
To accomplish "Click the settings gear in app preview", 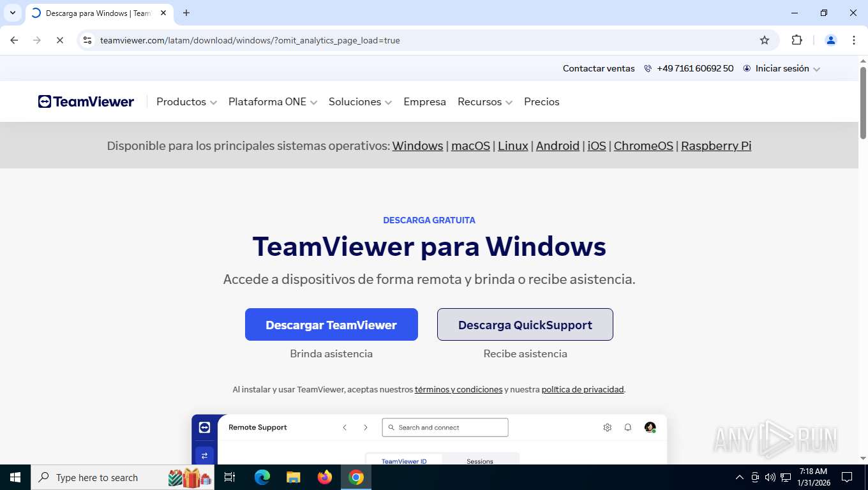I will tap(607, 427).
